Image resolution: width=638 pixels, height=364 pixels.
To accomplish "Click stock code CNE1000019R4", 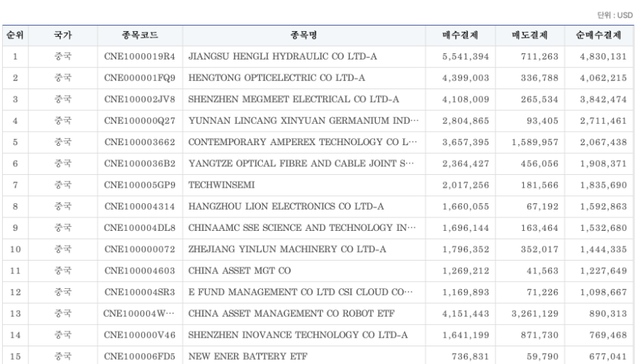I will click(x=140, y=57).
